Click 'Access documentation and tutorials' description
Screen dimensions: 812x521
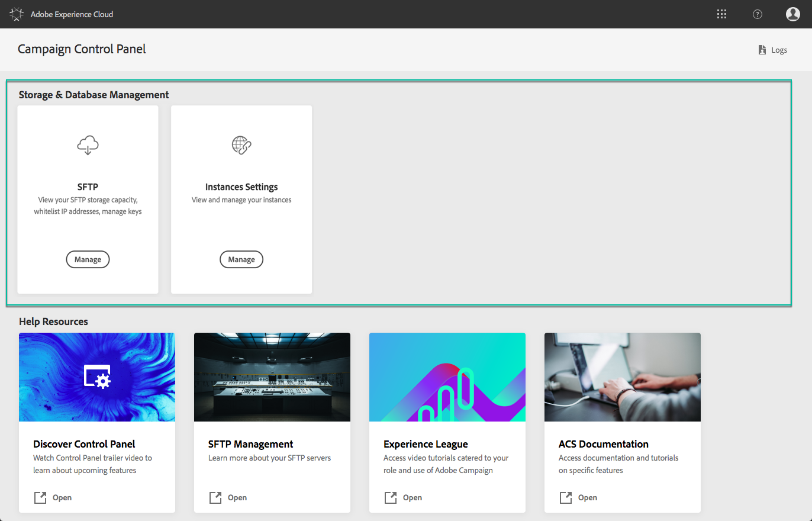(x=618, y=464)
